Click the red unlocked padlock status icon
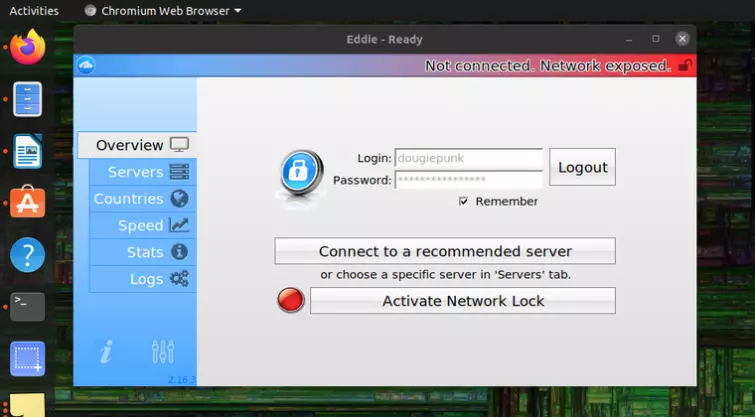Viewport: 755px width, 417px height. point(685,65)
